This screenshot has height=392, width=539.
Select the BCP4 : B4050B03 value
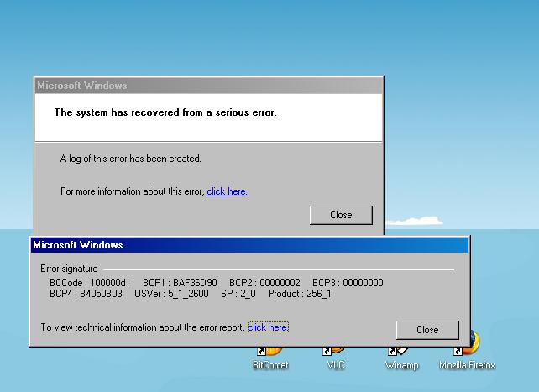tap(86, 294)
